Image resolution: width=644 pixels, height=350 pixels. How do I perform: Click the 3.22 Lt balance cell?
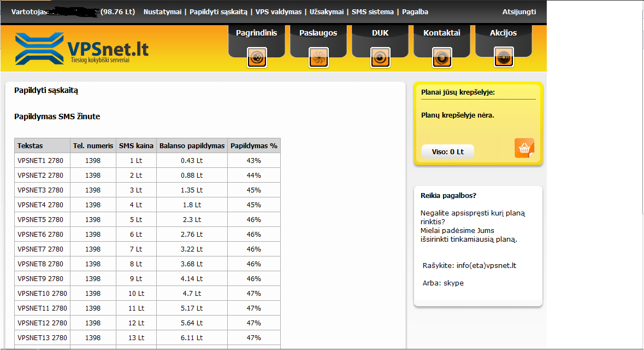click(x=192, y=249)
